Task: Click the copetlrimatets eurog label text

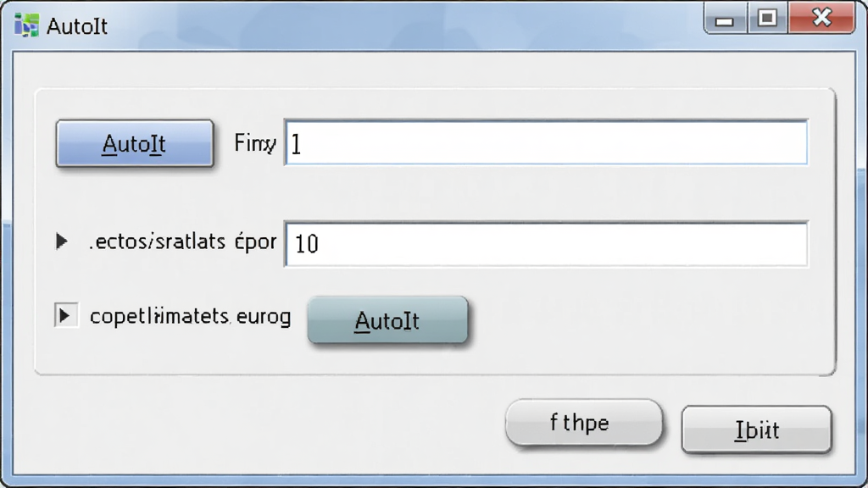Action: click(x=190, y=317)
